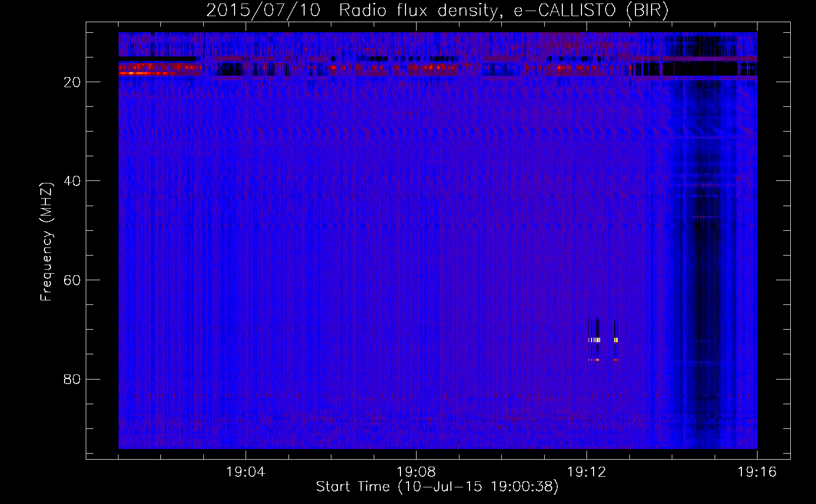The width and height of the screenshot is (816, 504).
Task: Click the bright yellow burst near 19:12
Action: (x=595, y=340)
